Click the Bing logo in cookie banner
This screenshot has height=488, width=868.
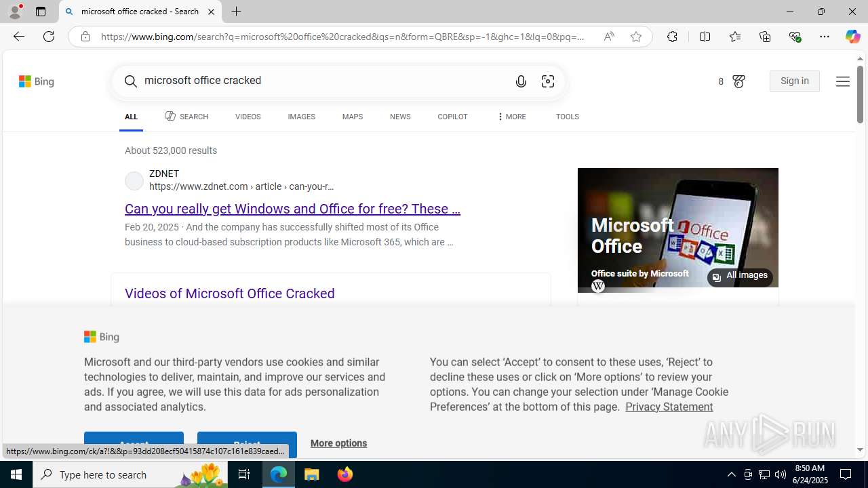coord(102,337)
